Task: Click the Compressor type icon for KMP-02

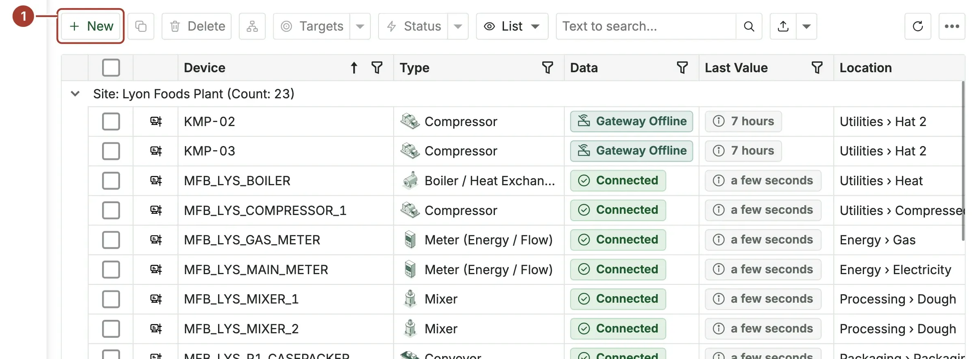Action: click(410, 121)
